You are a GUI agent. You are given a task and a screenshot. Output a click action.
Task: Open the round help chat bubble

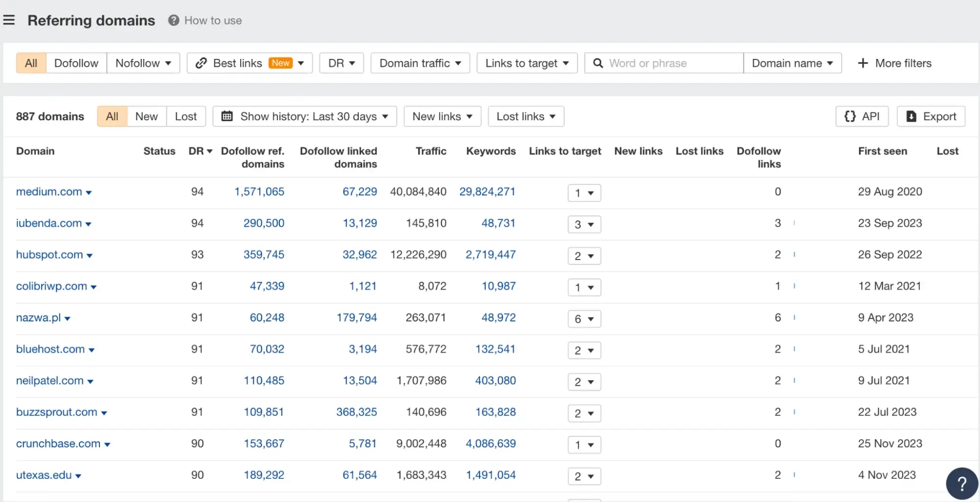[961, 483]
